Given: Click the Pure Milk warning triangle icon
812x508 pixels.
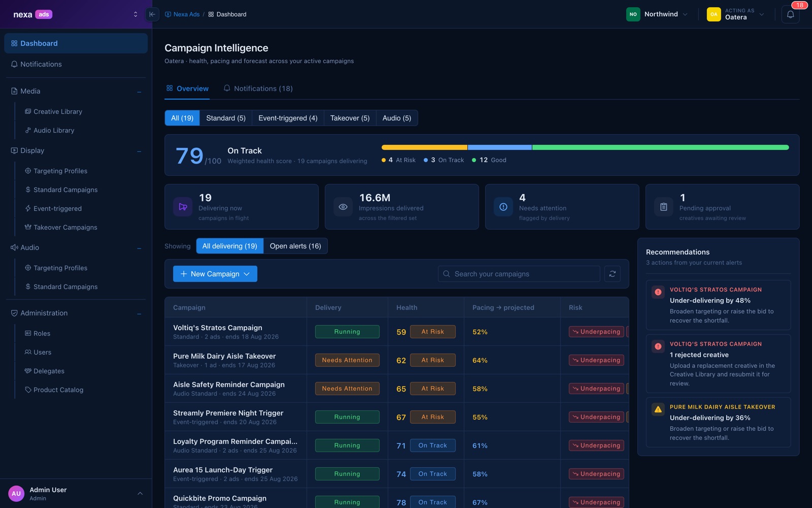Looking at the screenshot, I should [658, 409].
